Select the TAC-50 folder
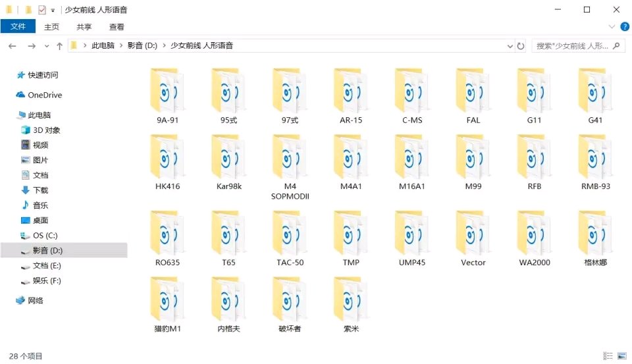The width and height of the screenshot is (632, 364). pos(290,238)
